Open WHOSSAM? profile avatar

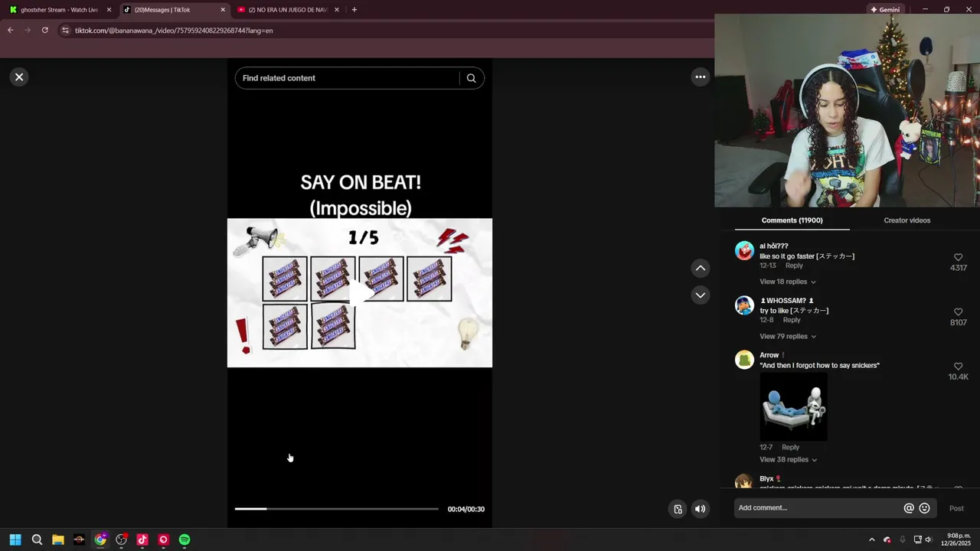click(744, 305)
